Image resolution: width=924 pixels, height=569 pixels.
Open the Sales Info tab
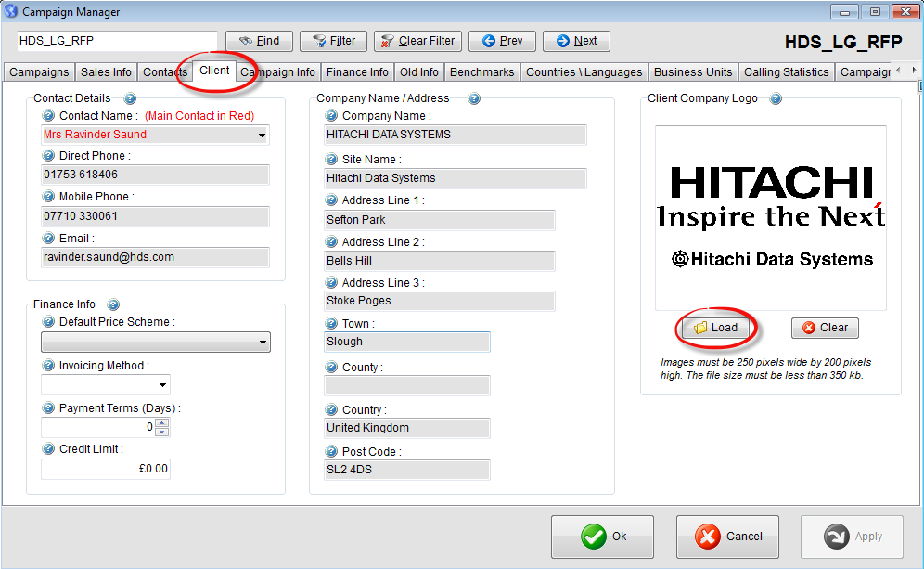pyautogui.click(x=106, y=71)
